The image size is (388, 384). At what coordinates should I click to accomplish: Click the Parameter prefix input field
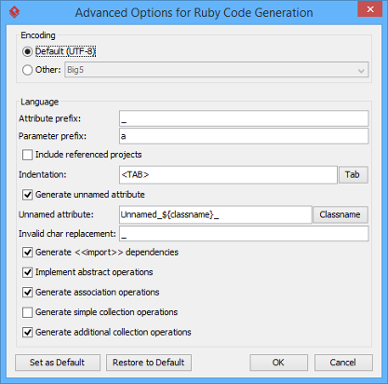point(244,136)
